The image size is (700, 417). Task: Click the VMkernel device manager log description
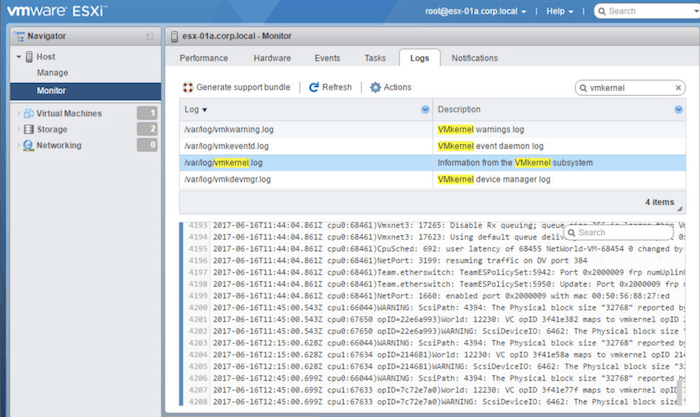(494, 179)
